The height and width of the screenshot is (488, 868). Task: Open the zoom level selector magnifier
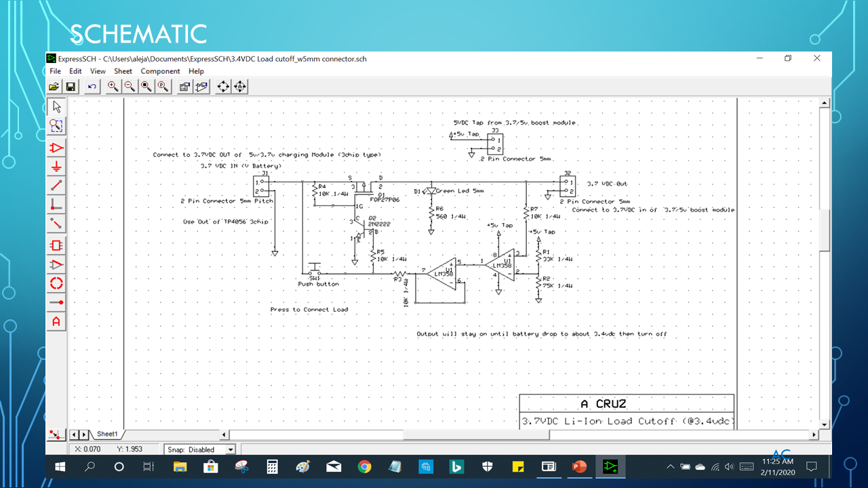coord(163,86)
